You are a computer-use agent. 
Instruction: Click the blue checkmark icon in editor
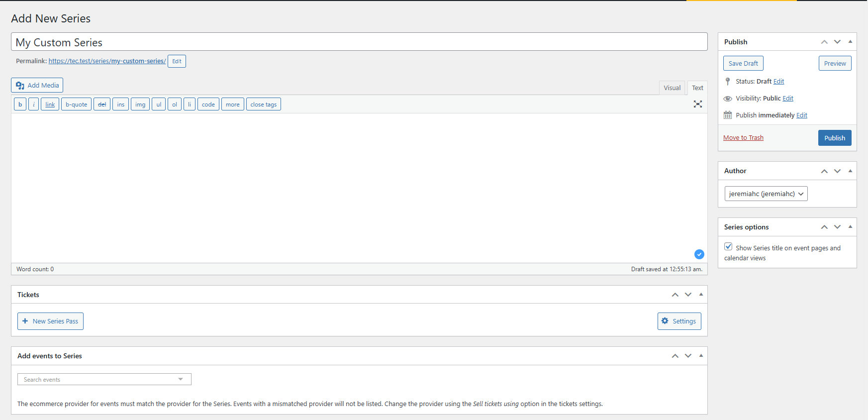pyautogui.click(x=699, y=254)
